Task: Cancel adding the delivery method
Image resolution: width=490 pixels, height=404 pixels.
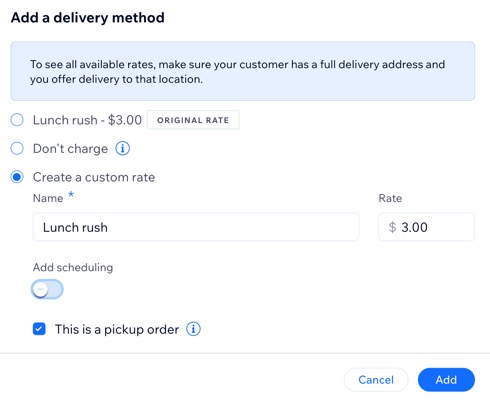Action: click(376, 380)
